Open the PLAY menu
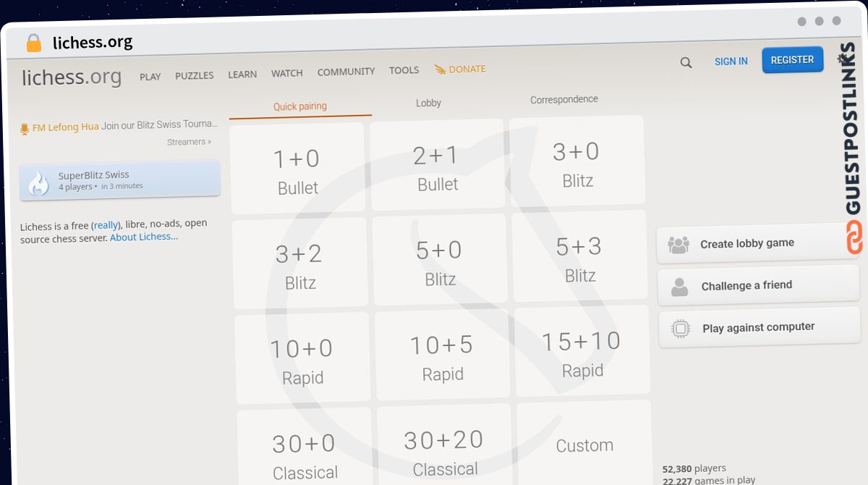Image resolution: width=868 pixels, height=485 pixels. (150, 77)
